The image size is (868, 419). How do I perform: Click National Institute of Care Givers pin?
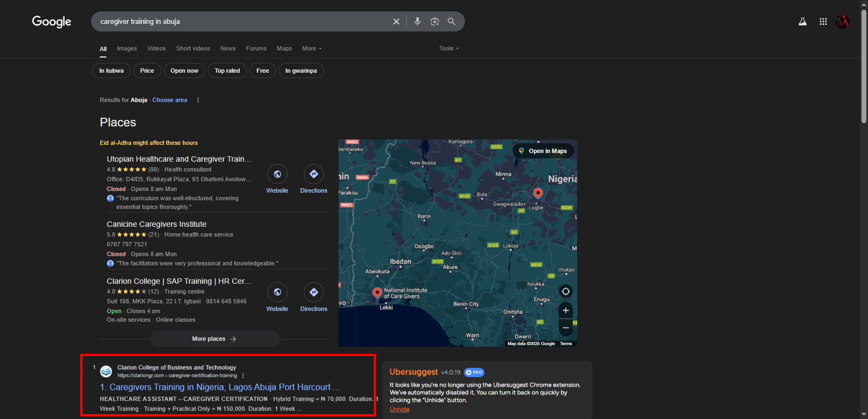tap(377, 293)
